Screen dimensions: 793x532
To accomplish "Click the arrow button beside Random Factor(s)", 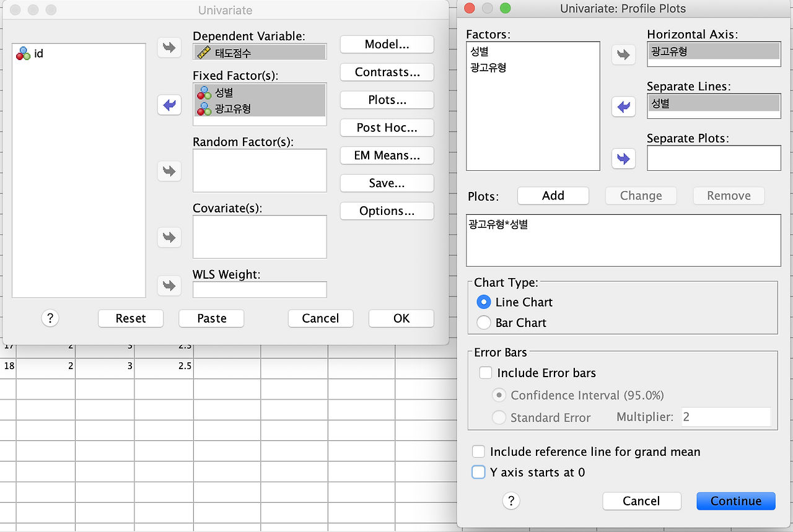I will [169, 170].
